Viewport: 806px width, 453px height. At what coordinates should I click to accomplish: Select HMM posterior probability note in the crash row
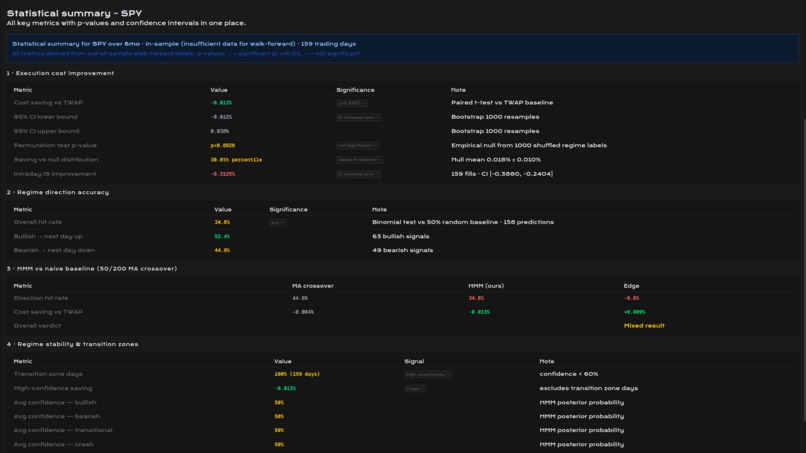[x=581, y=444]
